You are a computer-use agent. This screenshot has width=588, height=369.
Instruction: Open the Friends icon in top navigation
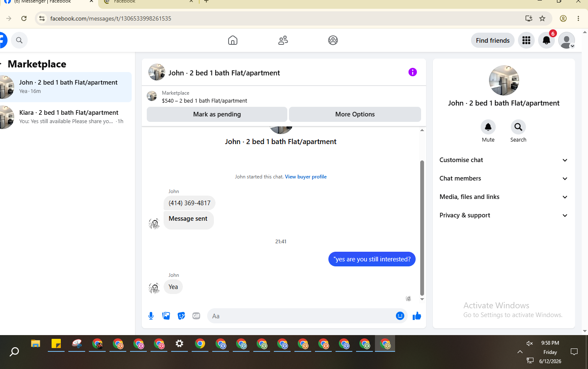(x=283, y=40)
